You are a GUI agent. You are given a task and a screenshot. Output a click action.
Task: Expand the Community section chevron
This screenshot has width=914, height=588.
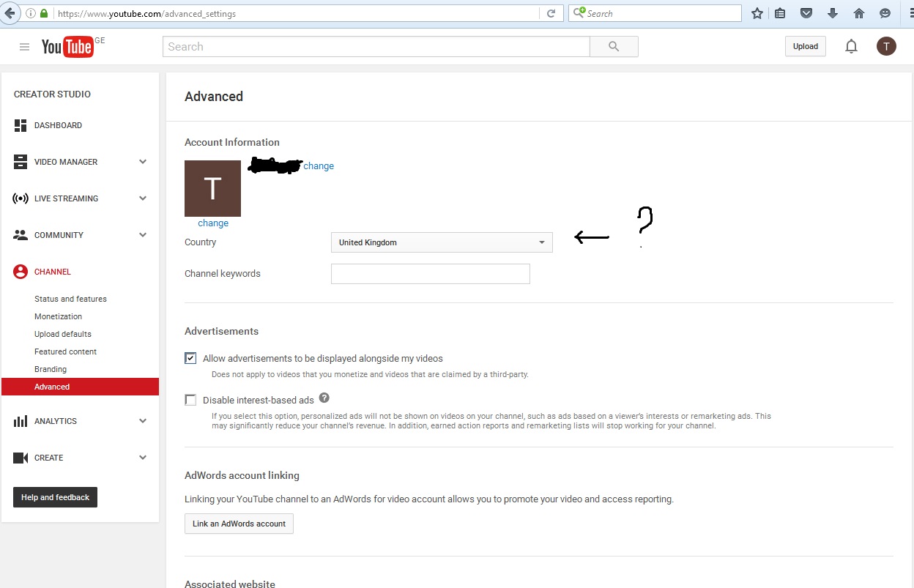pyautogui.click(x=143, y=235)
